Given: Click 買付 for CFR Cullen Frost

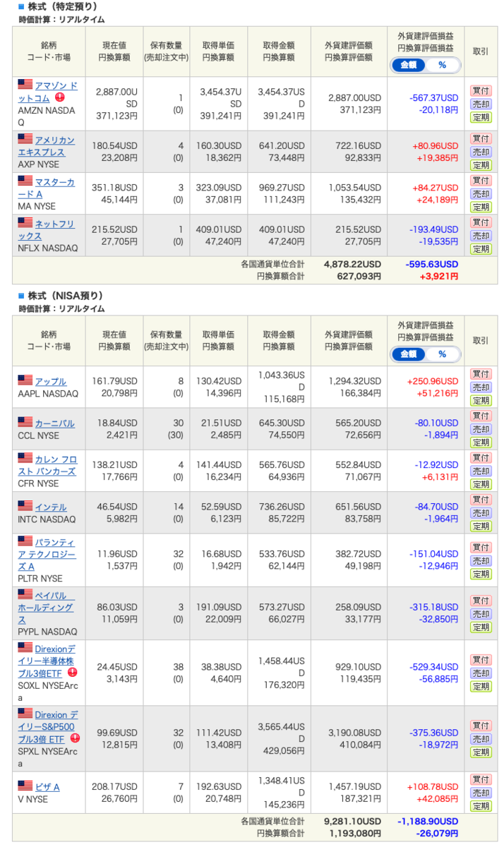Looking at the screenshot, I should coord(481,457).
